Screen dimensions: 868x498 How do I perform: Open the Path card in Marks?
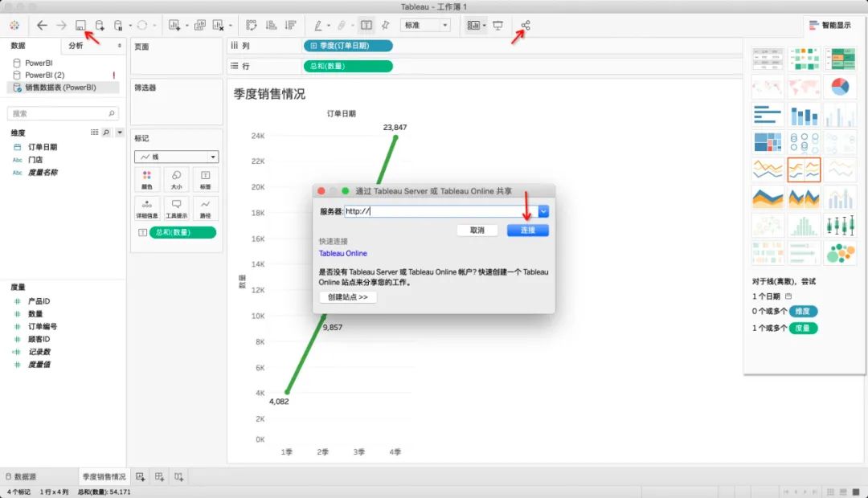click(206, 209)
